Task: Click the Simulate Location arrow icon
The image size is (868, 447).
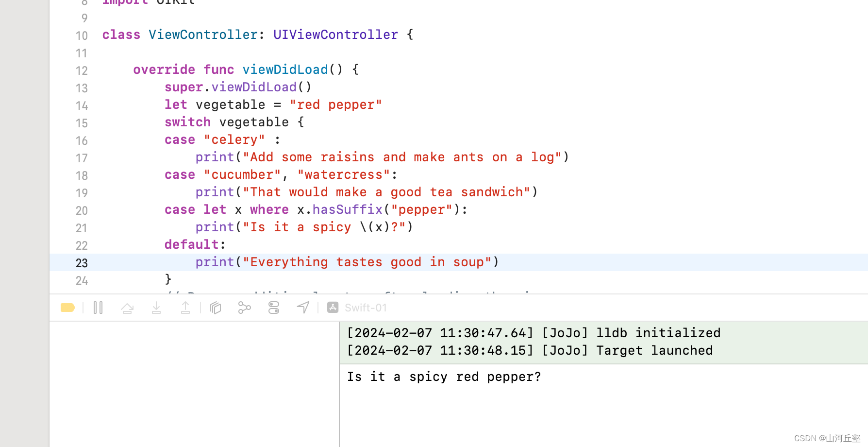Action: tap(303, 308)
